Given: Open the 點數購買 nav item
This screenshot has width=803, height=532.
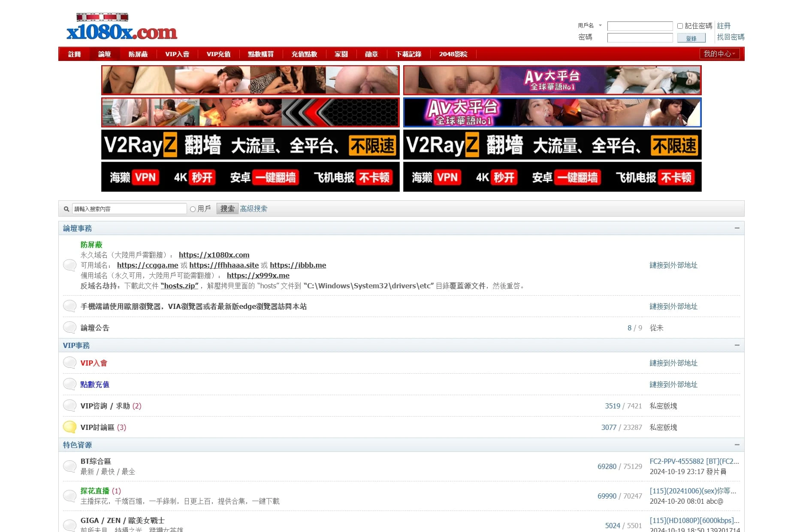Looking at the screenshot, I should click(x=260, y=54).
